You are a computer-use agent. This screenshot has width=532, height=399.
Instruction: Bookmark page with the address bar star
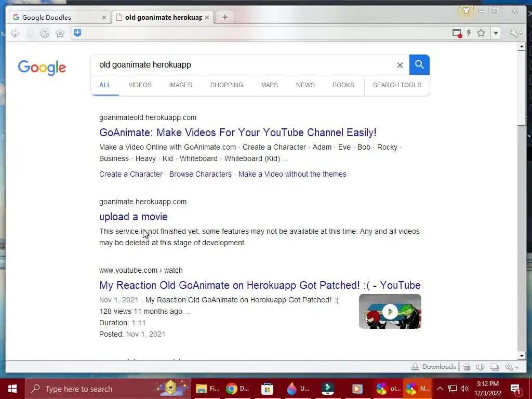481,33
